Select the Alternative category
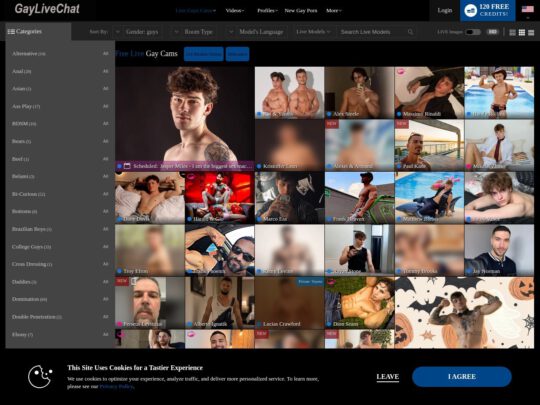Screen dimensions: 540x405 point(29,54)
